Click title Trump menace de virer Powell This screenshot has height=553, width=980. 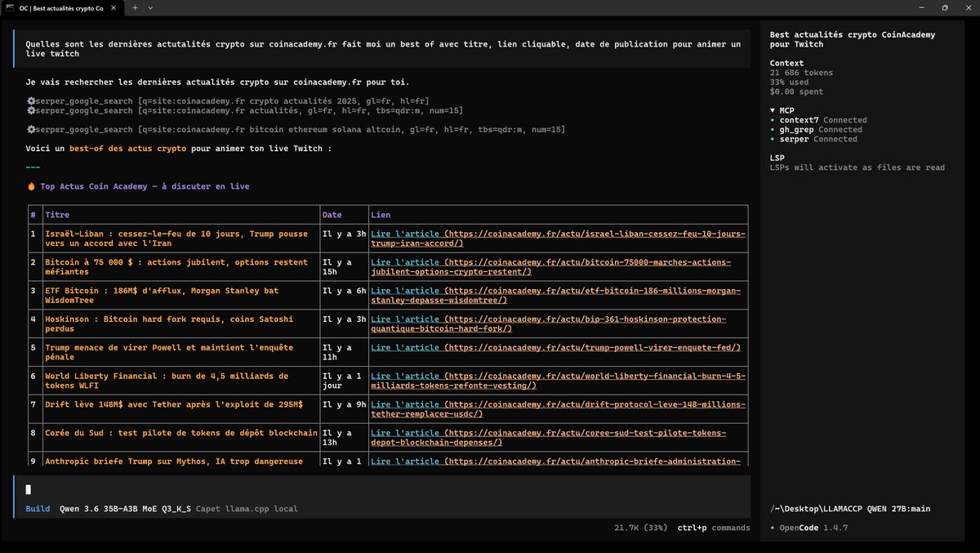pyautogui.click(x=169, y=352)
